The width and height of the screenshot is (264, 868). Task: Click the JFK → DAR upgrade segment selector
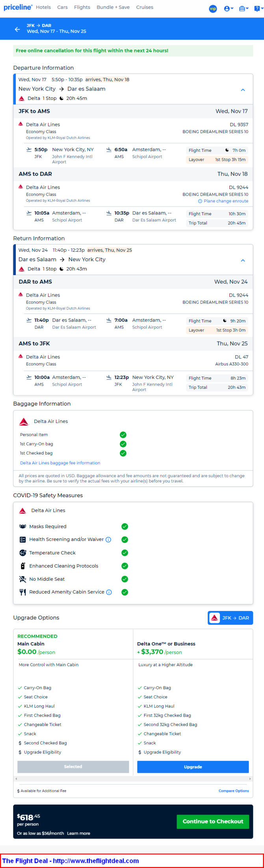(x=230, y=618)
